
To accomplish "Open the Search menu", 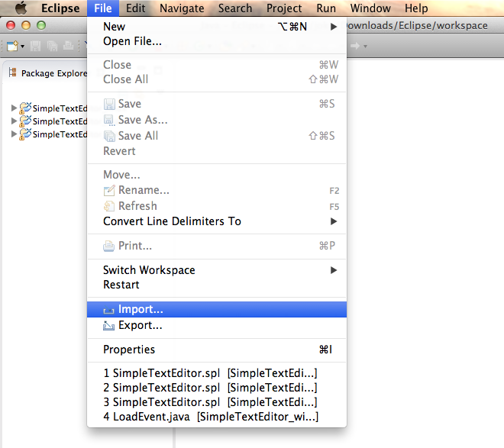I will pyautogui.click(x=235, y=8).
